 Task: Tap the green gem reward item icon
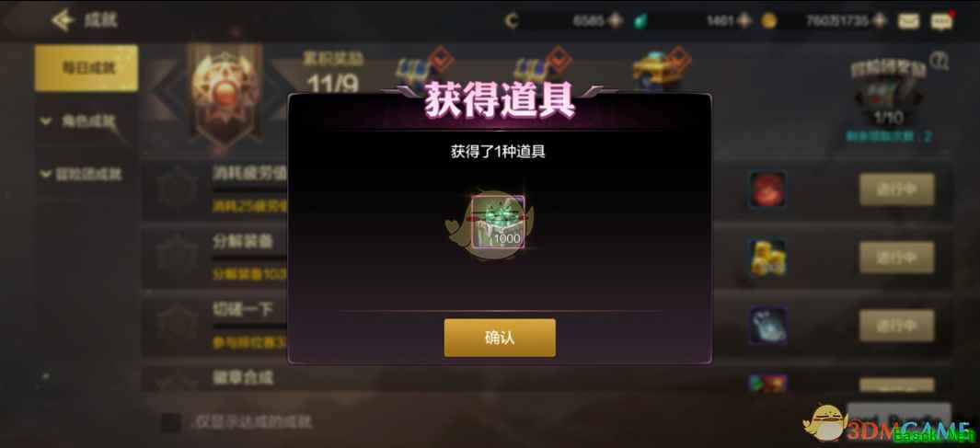(x=498, y=221)
